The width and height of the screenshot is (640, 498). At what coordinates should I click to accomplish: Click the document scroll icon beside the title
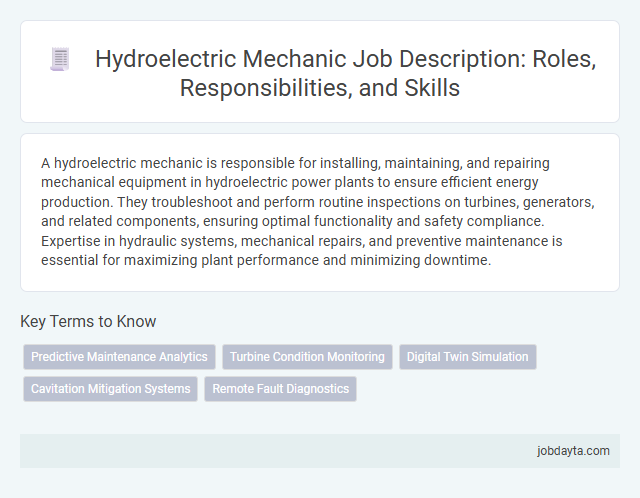point(60,59)
